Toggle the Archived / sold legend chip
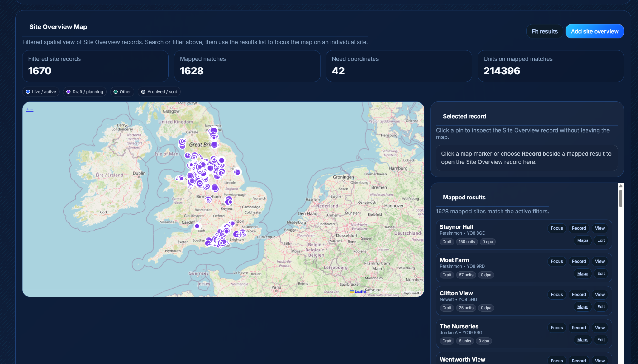This screenshot has width=638, height=364. coord(159,92)
